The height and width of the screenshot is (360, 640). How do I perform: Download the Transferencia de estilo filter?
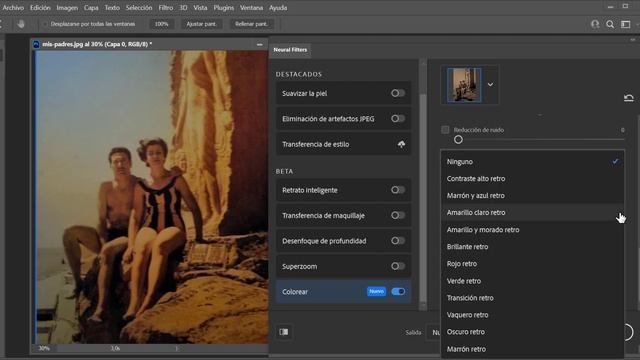[x=401, y=144]
